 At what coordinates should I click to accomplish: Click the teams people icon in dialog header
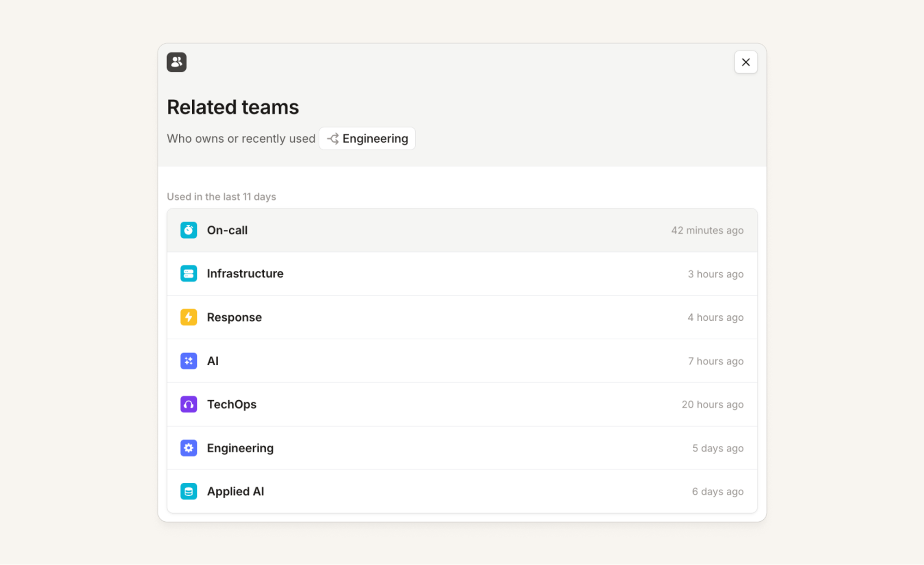point(176,62)
